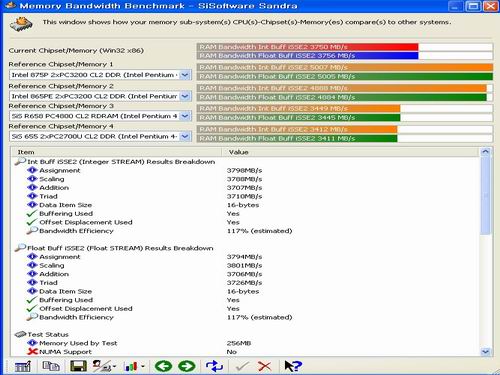Click the Copy results toolbar icon

pos(51,366)
